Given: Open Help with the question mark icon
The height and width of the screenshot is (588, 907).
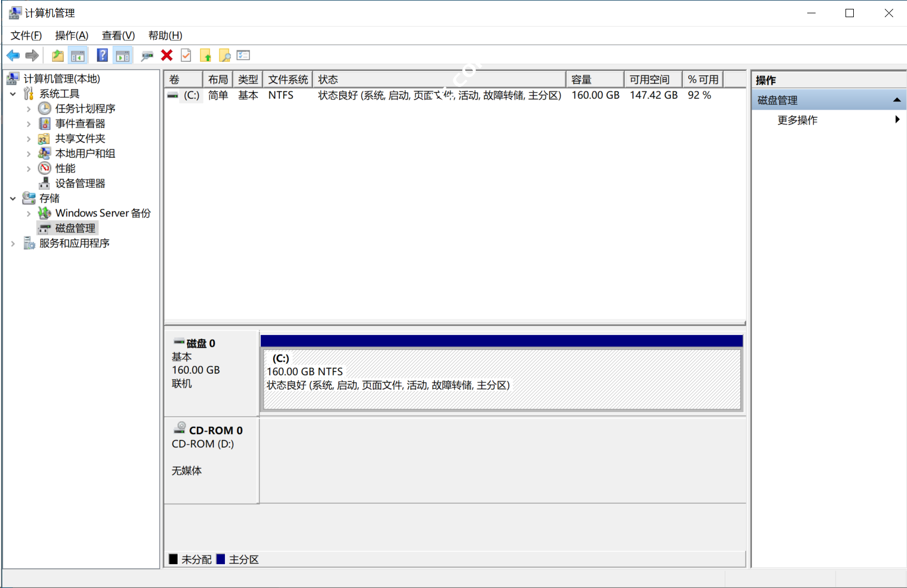Looking at the screenshot, I should (103, 55).
